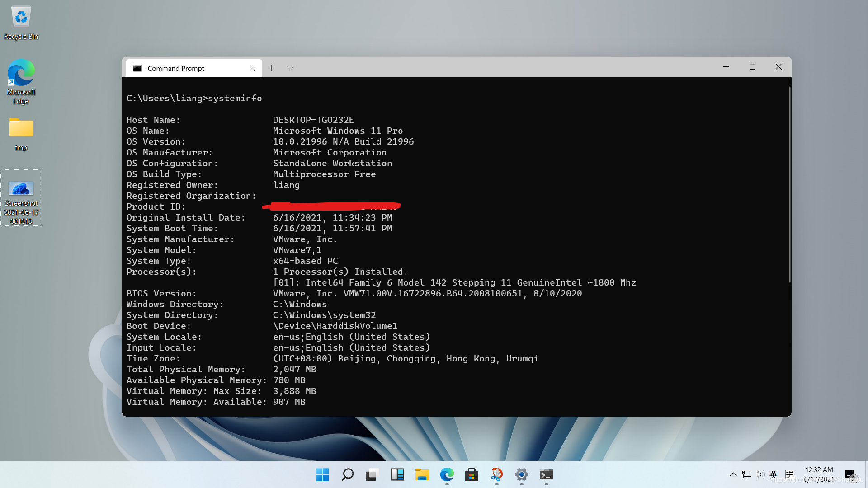
Task: Click OS version '10.0.21996 N/A Build 21996'
Action: tap(343, 141)
